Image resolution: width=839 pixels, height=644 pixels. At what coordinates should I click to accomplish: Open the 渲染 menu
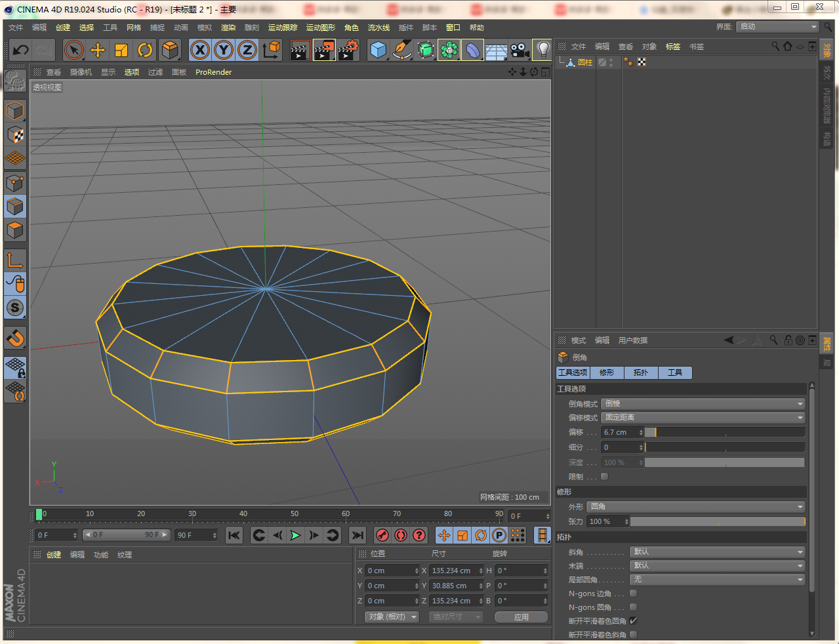228,28
